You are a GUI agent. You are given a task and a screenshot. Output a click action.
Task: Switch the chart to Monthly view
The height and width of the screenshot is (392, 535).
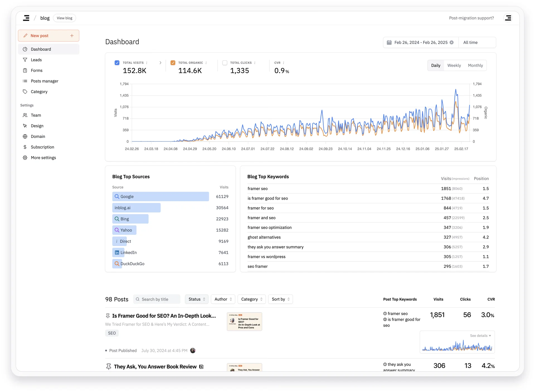(475, 65)
